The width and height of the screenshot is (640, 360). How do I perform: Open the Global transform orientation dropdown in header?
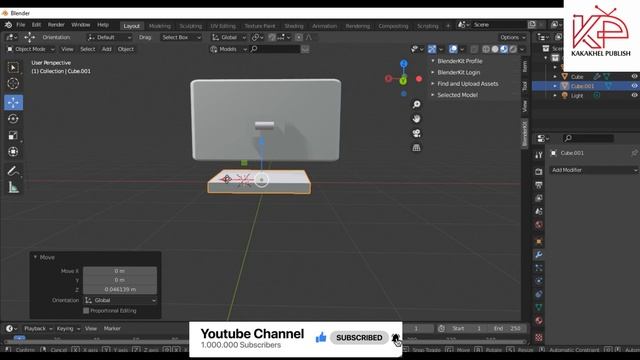229,37
